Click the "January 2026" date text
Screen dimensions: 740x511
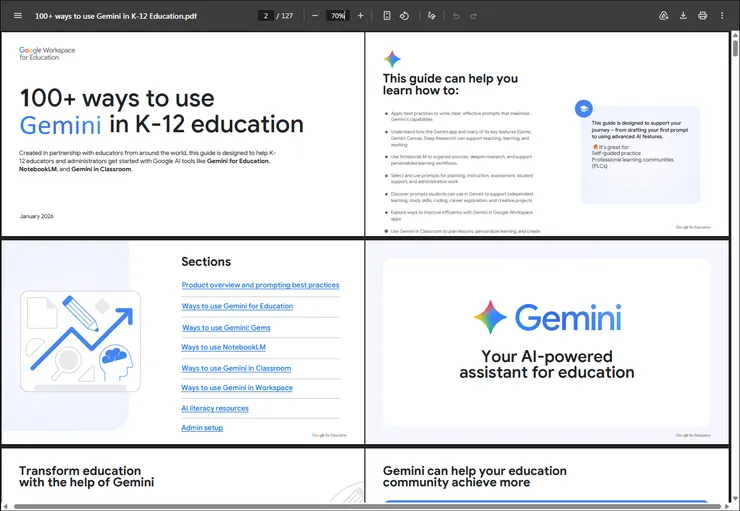[x=37, y=216]
